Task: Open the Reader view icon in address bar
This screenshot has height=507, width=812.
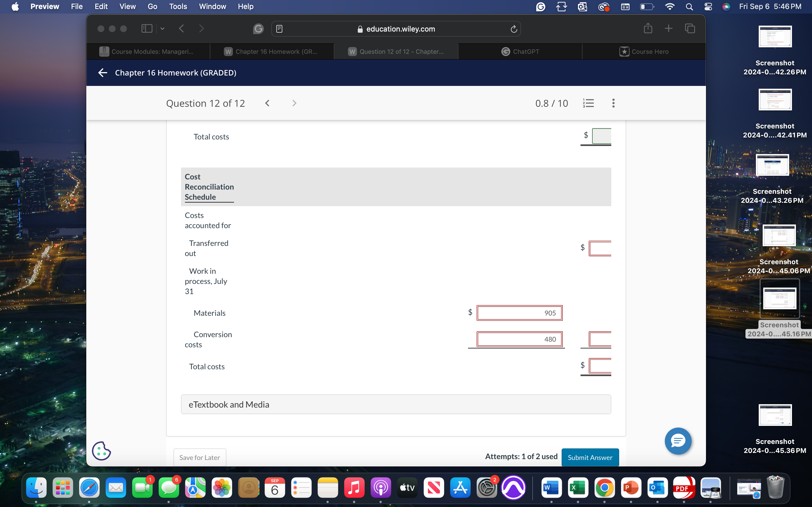Action: [279, 29]
